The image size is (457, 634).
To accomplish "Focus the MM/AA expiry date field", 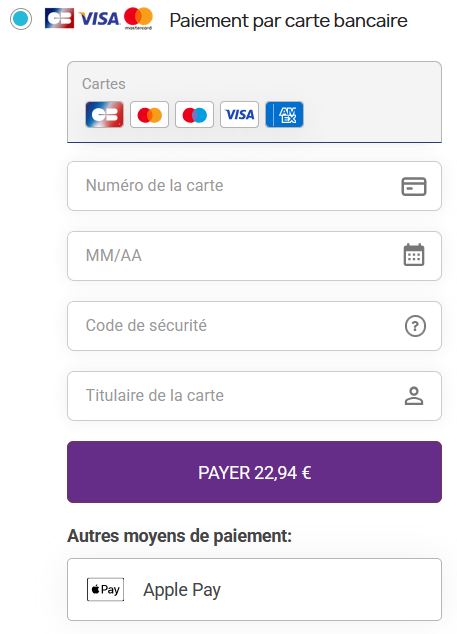I will tap(254, 256).
